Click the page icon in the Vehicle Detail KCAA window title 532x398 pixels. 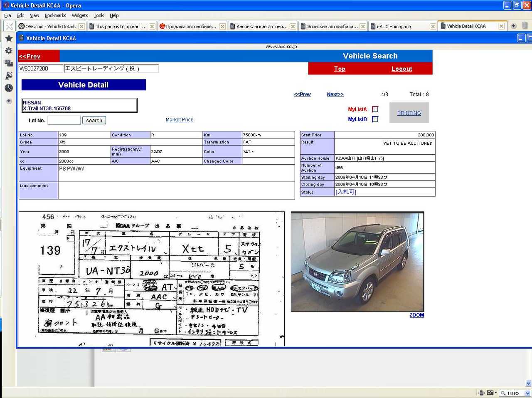pyautogui.click(x=22, y=38)
